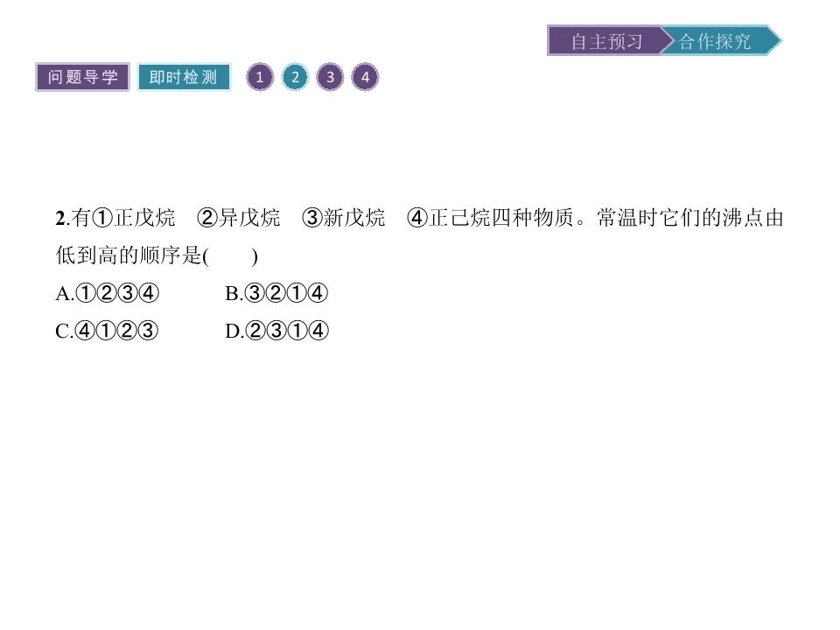Click the bold question number 2.
Screen dimensions: 840x630
tap(62, 218)
